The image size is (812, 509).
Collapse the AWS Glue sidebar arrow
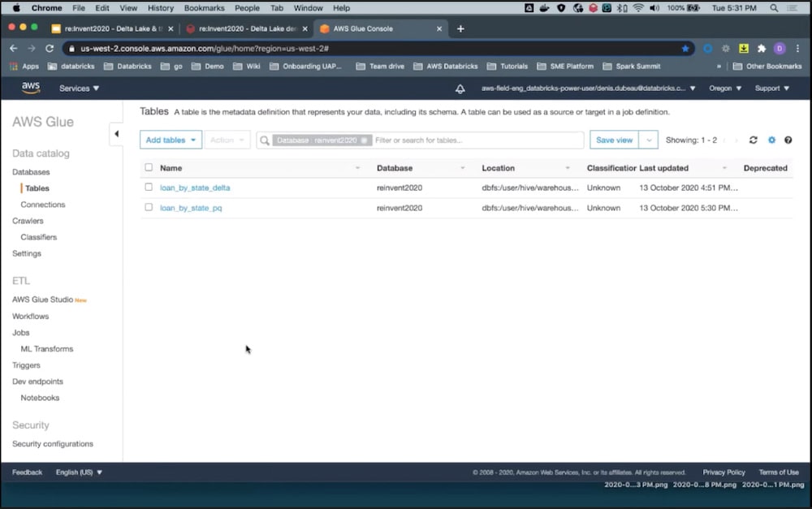click(x=116, y=134)
